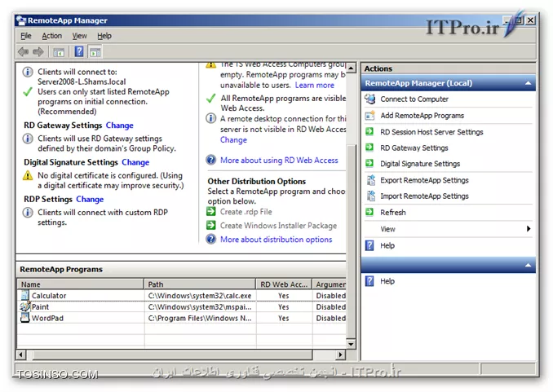
Task: Select the WordPad row name
Action: pos(47,319)
